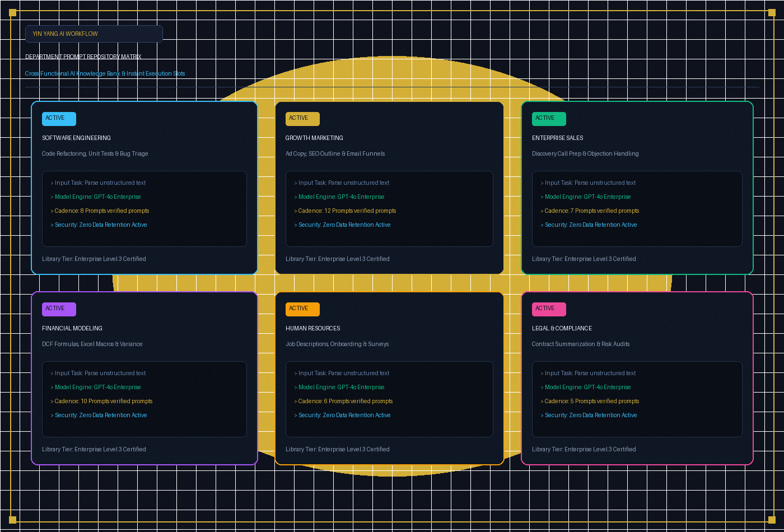Viewport: 784px width, 532px height.
Task: Open the GROWTH MARKETING card title
Action: [x=315, y=138]
